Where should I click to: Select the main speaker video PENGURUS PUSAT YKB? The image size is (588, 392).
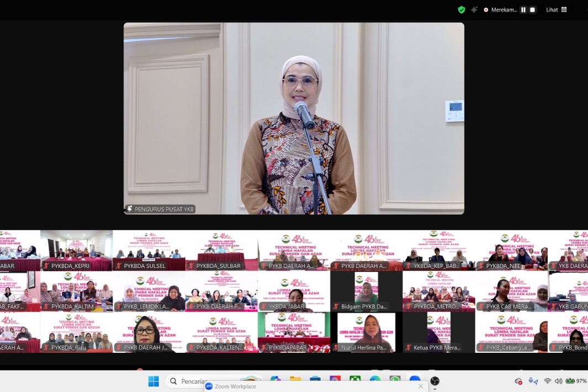(294, 118)
